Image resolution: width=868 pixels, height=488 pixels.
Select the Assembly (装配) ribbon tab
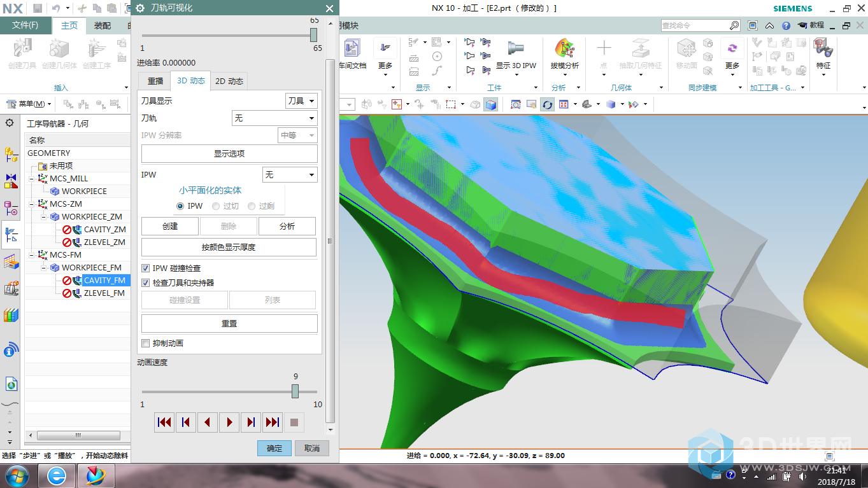click(x=103, y=25)
